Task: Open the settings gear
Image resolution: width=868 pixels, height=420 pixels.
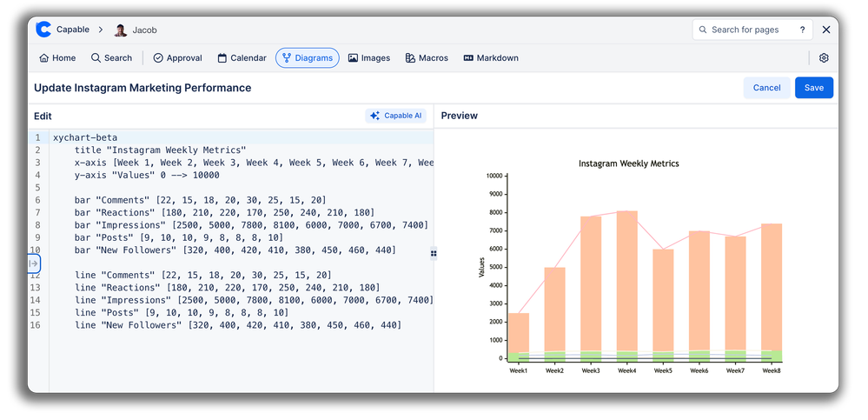Action: tap(824, 57)
